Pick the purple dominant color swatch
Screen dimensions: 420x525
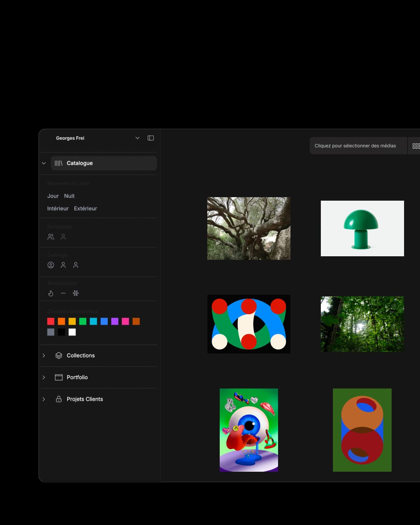click(x=115, y=321)
